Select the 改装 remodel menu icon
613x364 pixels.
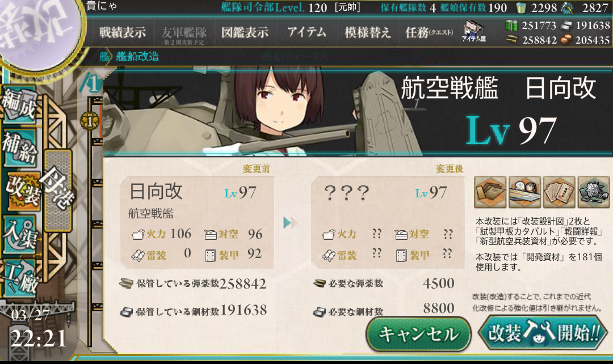tap(22, 191)
